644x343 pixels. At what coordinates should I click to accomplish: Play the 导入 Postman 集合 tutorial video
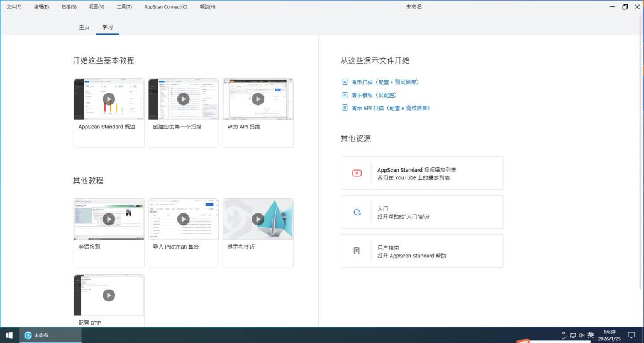[x=183, y=219]
